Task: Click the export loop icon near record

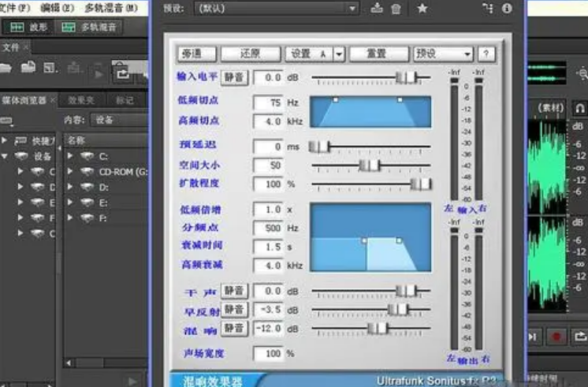Action: 580,337
